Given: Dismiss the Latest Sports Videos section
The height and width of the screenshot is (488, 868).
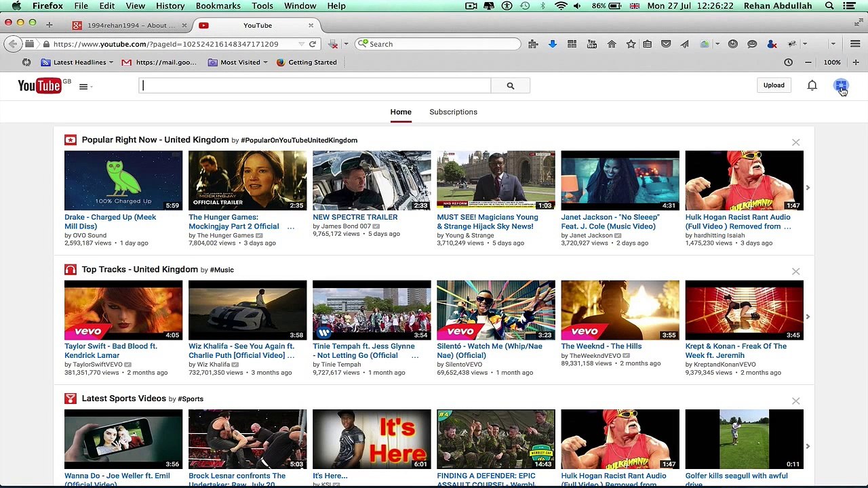Looking at the screenshot, I should [795, 401].
